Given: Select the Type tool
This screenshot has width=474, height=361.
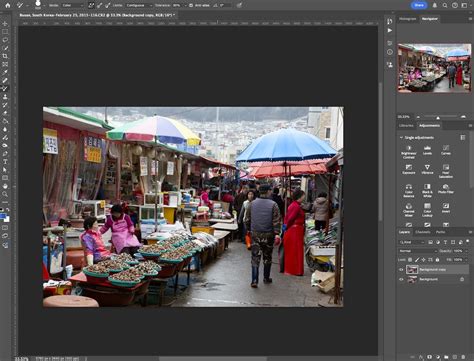Looking at the screenshot, I should pyautogui.click(x=5, y=162).
